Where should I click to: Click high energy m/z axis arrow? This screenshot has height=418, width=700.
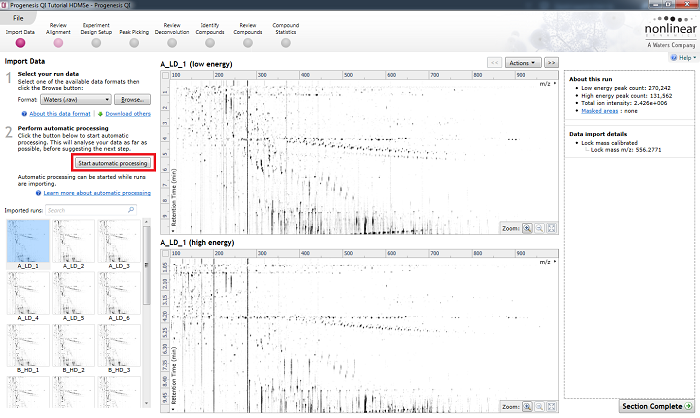(555, 262)
